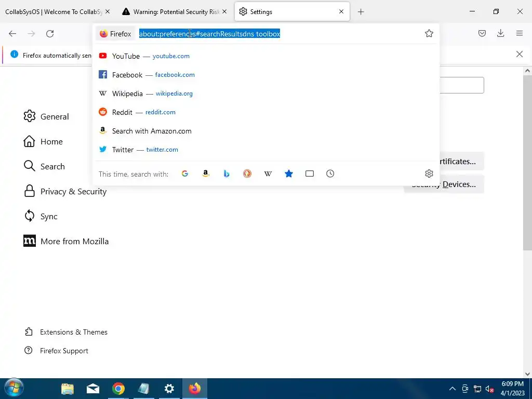Image resolution: width=532 pixels, height=399 pixels.
Task: Bookmark this page with star icon
Action: pos(429,33)
